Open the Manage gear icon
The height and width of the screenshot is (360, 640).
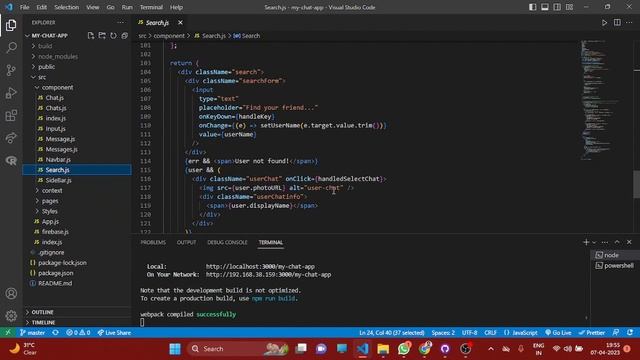click(x=11, y=316)
